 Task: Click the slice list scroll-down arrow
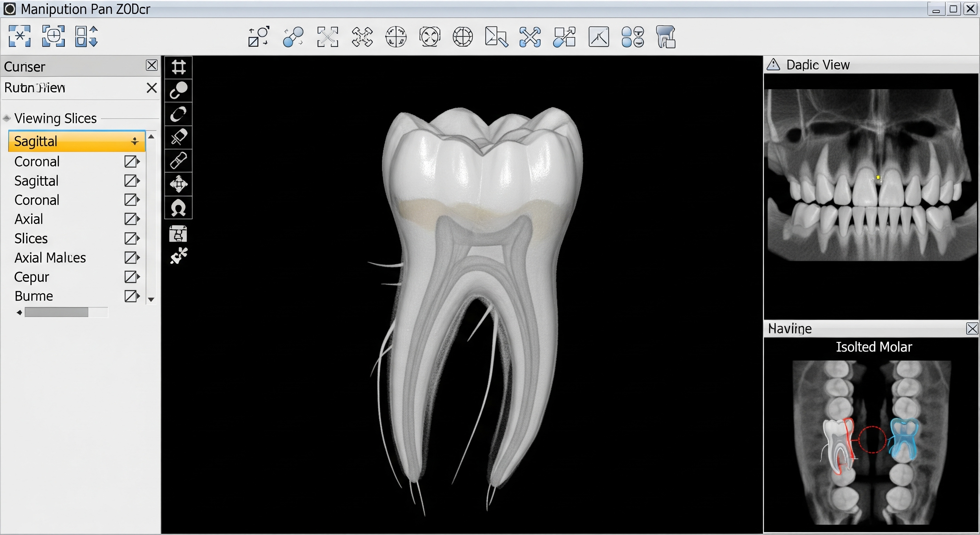point(151,299)
